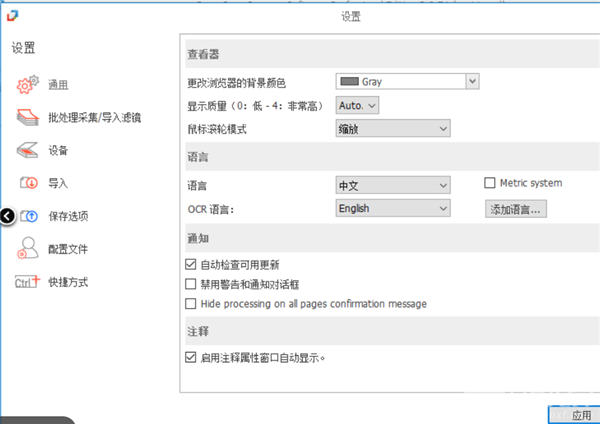Open the Auto. display quality dropdown

click(357, 106)
